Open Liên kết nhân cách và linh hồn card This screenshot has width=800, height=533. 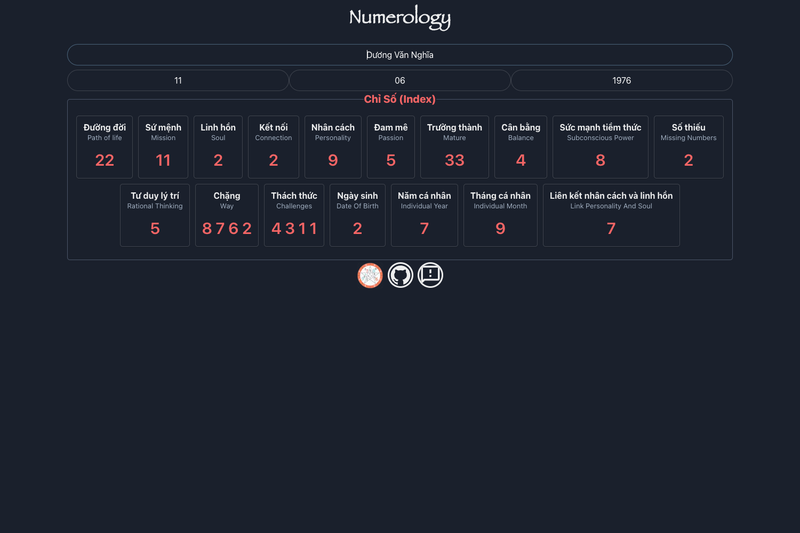pyautogui.click(x=611, y=215)
